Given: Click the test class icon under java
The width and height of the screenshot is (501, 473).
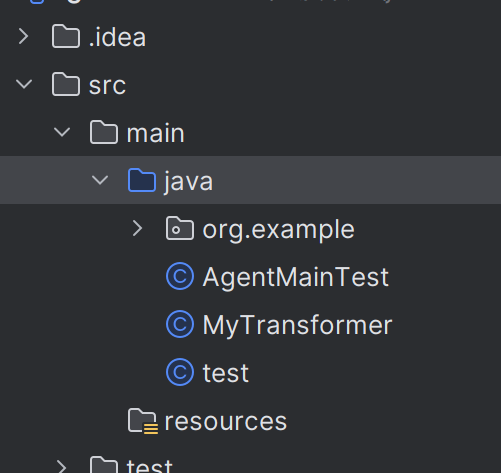Looking at the screenshot, I should click(180, 372).
